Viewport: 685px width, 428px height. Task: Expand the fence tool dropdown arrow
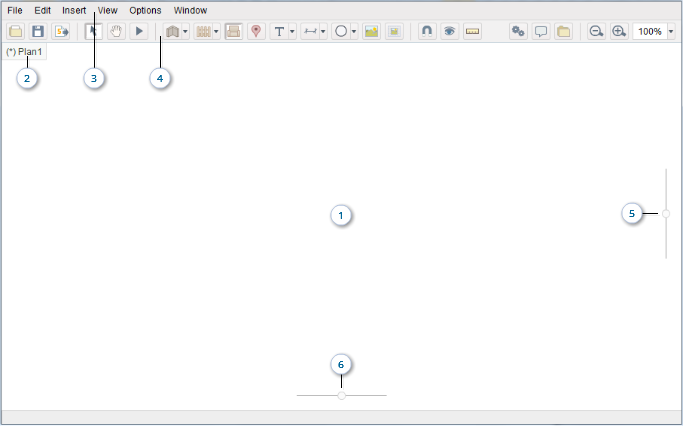216,31
